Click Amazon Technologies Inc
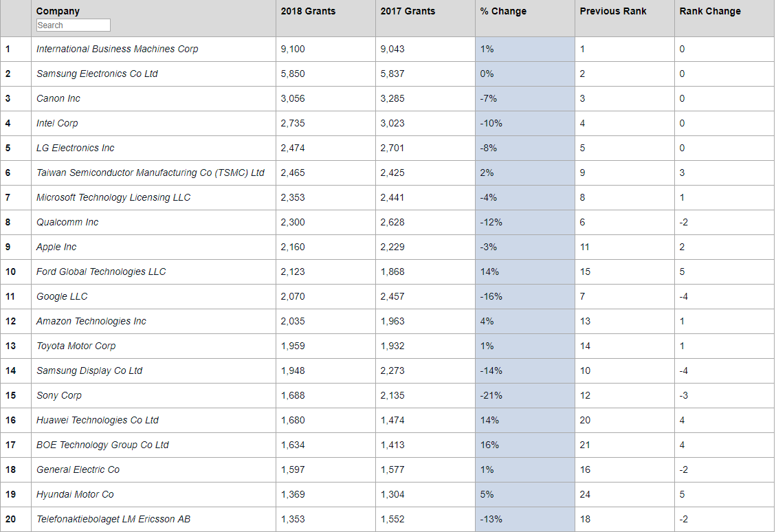This screenshot has height=532, width=776. click(x=91, y=321)
